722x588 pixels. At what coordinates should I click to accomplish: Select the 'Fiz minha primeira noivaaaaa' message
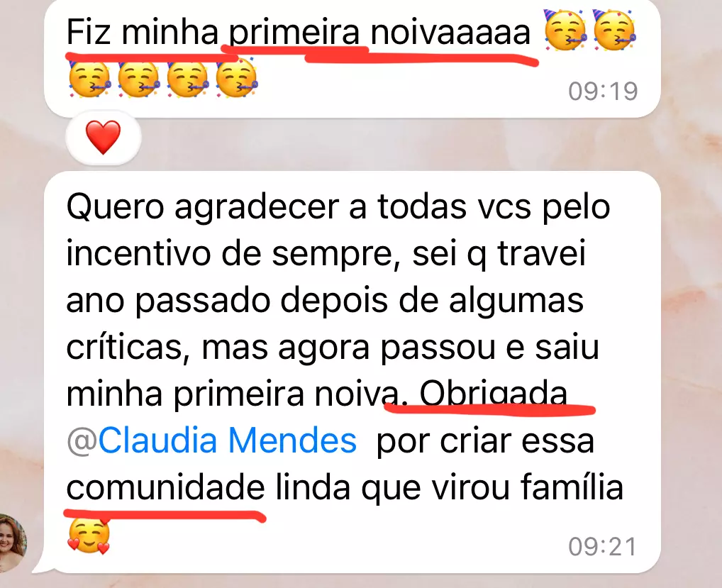click(352, 57)
